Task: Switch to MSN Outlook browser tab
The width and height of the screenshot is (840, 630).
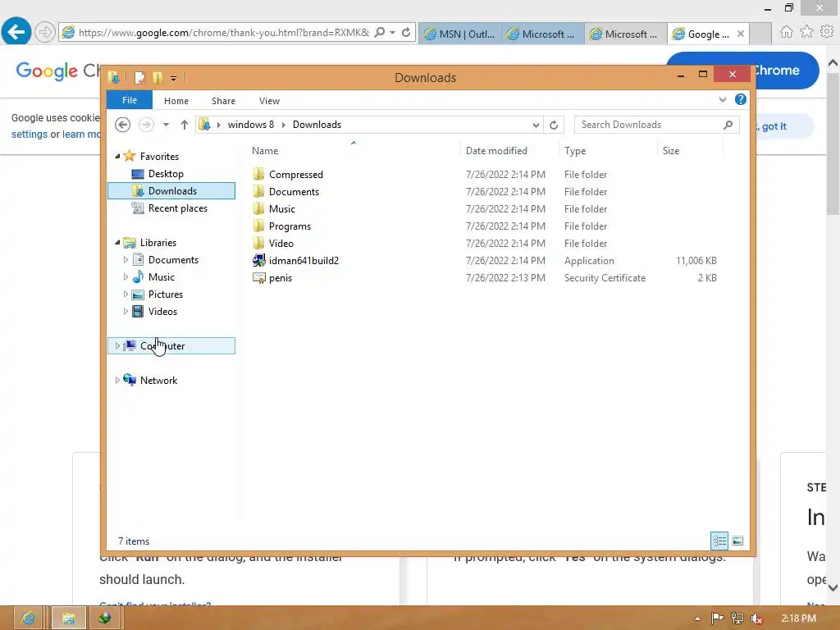Action: point(459,34)
